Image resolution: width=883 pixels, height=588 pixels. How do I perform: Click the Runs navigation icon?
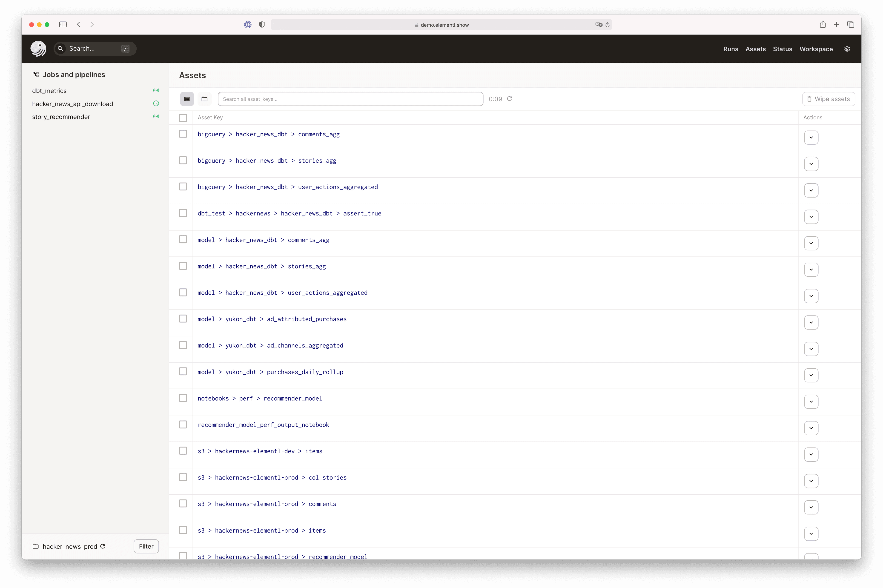click(x=730, y=49)
